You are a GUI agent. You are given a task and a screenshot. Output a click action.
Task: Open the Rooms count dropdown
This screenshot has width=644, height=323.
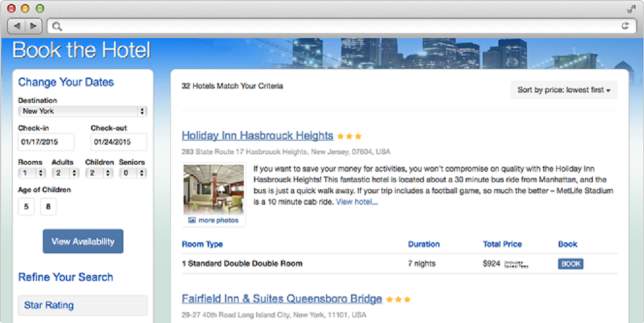coord(32,173)
